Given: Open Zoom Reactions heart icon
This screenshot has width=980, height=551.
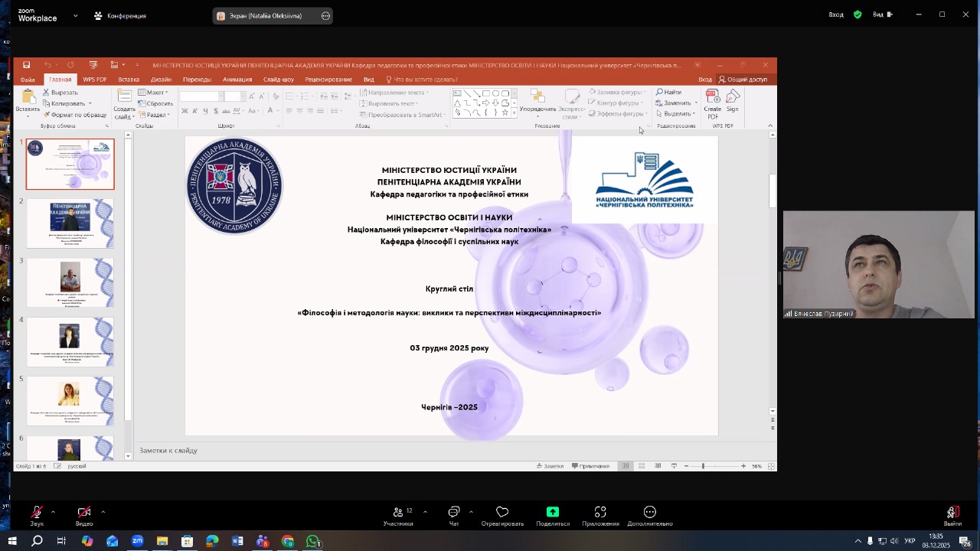Looking at the screenshot, I should tap(502, 512).
